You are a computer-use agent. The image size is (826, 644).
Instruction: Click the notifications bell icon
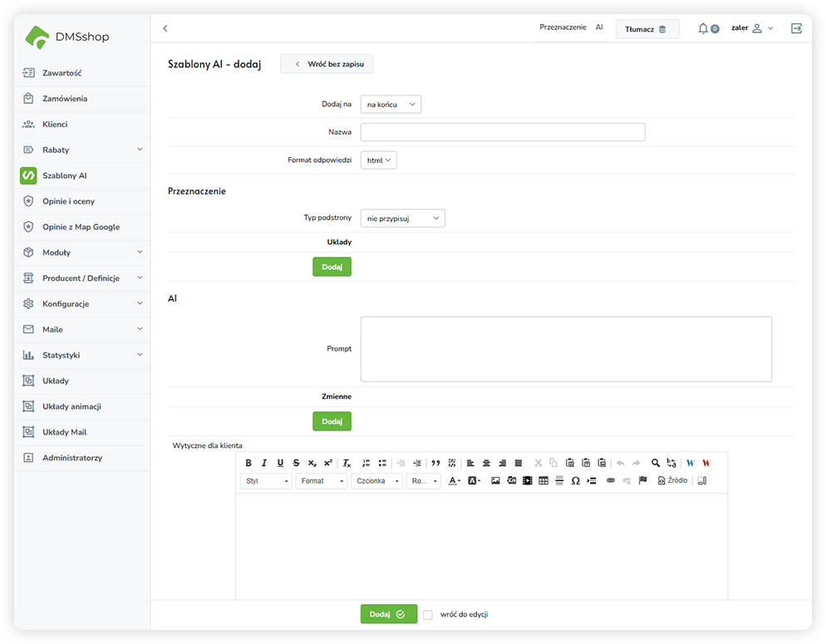click(703, 28)
